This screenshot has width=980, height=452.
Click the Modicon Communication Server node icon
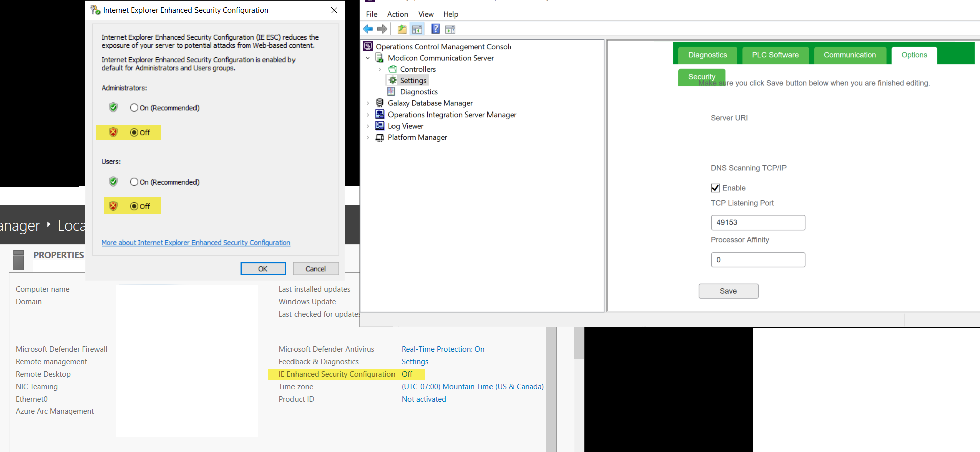pyautogui.click(x=380, y=58)
